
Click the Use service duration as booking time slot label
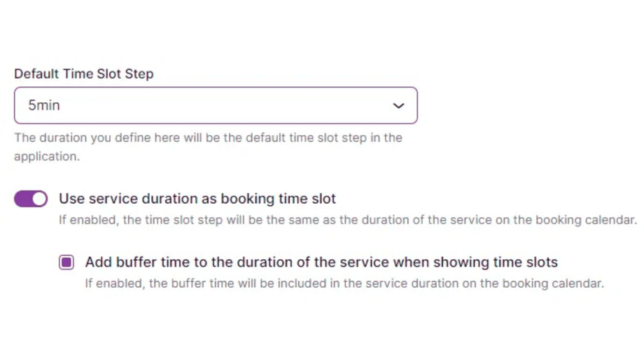point(197,199)
